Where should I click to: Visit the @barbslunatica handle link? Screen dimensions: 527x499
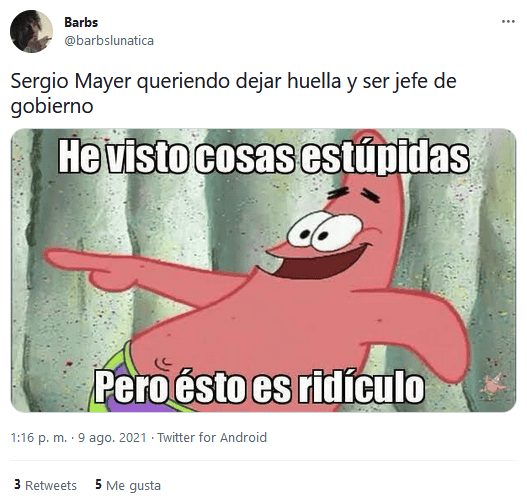[109, 41]
